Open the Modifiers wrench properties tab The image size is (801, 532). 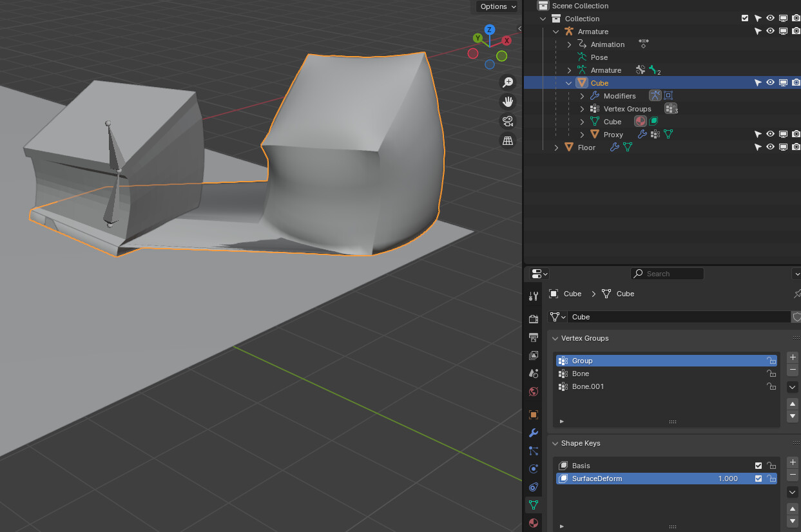click(533, 432)
